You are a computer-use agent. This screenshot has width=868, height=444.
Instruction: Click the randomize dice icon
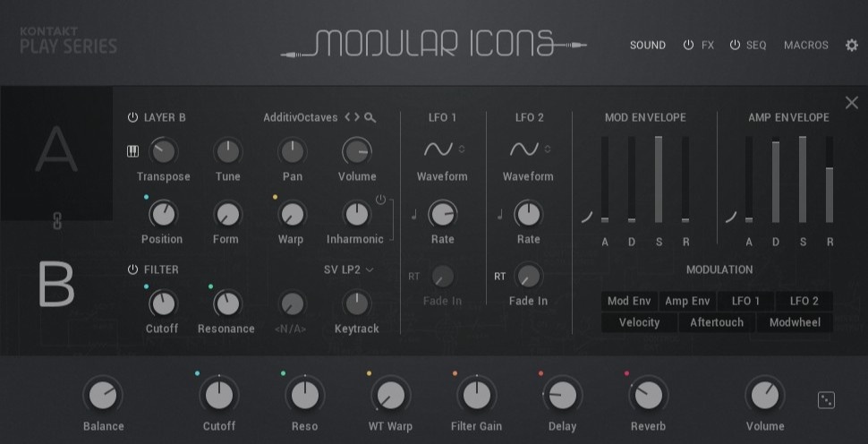pyautogui.click(x=826, y=400)
